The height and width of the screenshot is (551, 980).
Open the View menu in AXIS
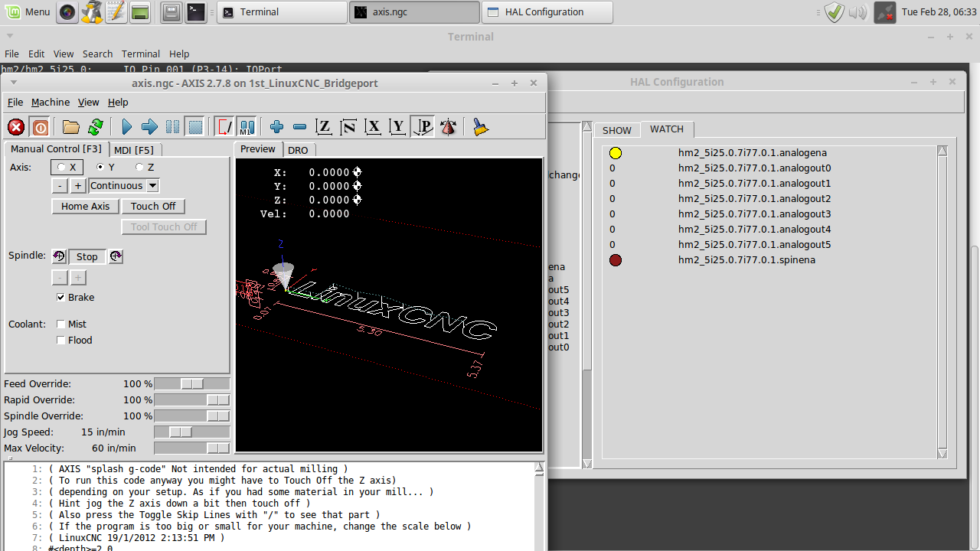[89, 102]
